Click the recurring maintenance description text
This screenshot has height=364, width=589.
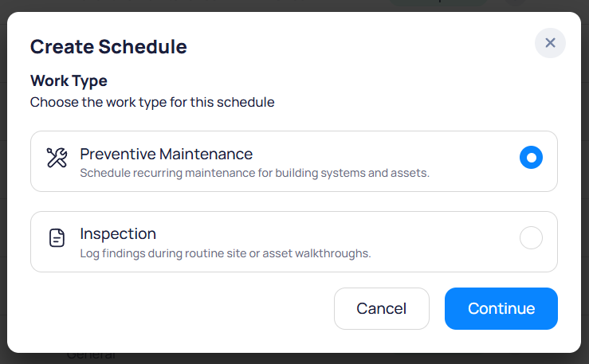click(x=254, y=173)
